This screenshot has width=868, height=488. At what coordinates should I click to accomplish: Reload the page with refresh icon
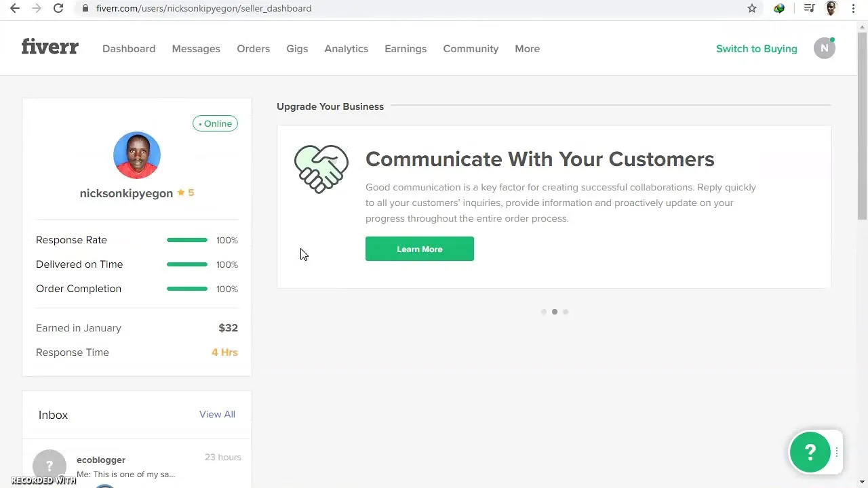coord(58,8)
